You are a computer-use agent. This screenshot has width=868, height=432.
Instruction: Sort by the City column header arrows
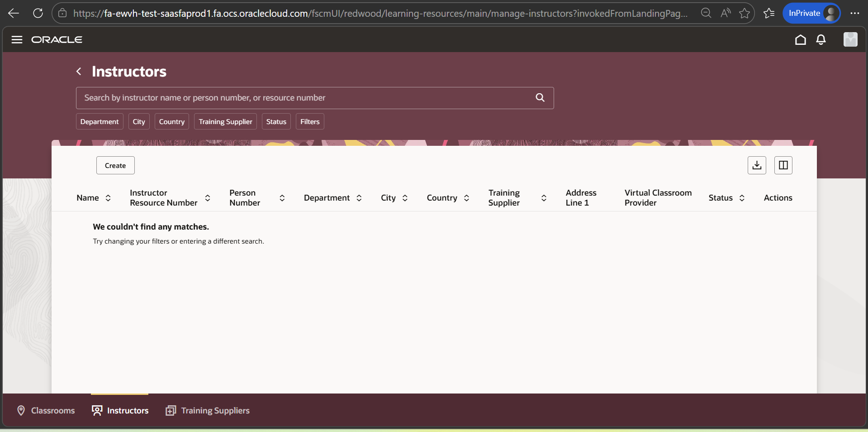pos(405,198)
